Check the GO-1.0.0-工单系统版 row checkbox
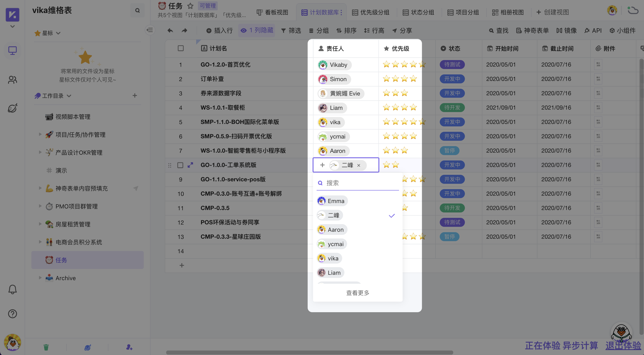 pyautogui.click(x=180, y=165)
